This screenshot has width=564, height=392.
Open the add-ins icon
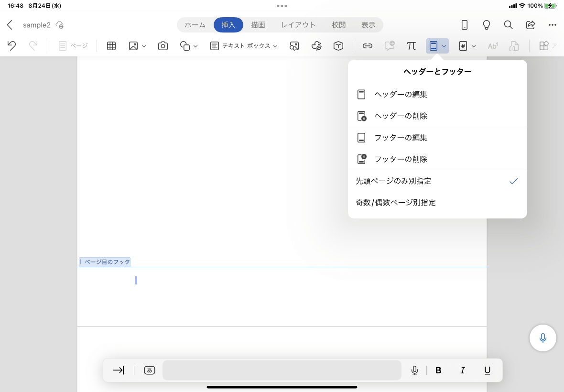pyautogui.click(x=544, y=46)
